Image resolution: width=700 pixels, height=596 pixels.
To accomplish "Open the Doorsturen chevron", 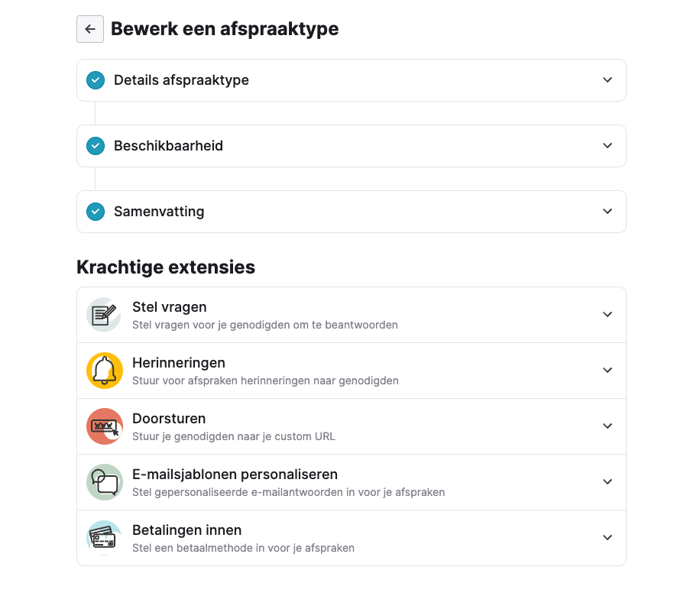I will click(x=607, y=426).
